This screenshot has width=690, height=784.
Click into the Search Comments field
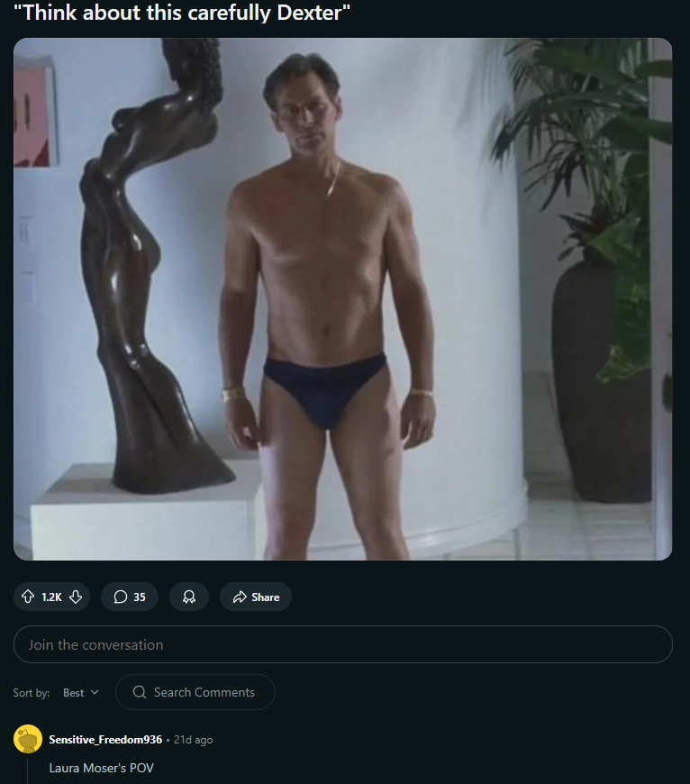(x=195, y=692)
